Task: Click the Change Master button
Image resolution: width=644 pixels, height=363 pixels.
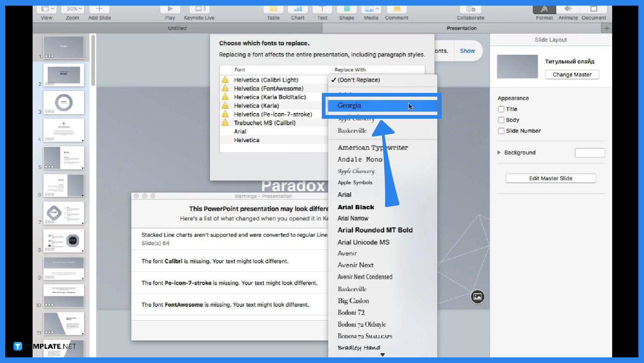Action: (572, 75)
